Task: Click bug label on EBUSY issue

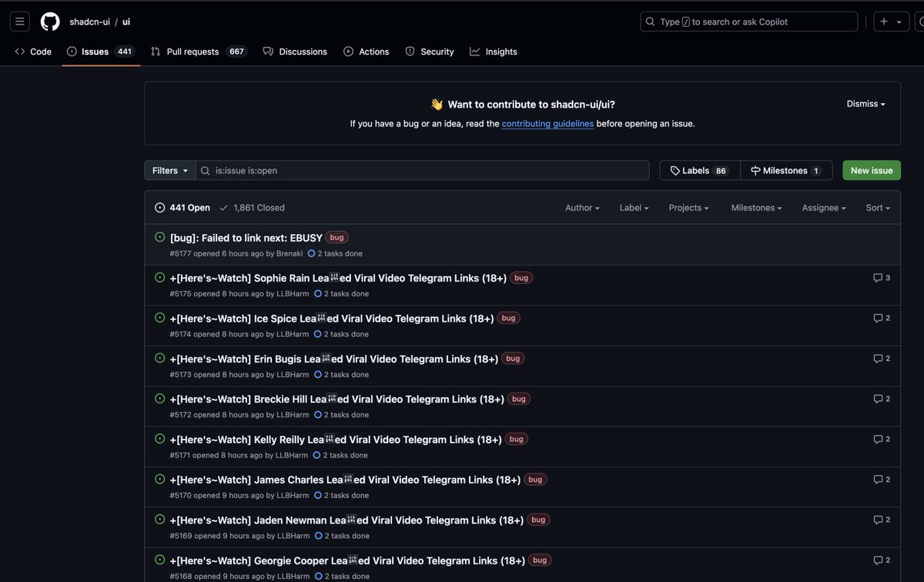Action: (x=337, y=237)
